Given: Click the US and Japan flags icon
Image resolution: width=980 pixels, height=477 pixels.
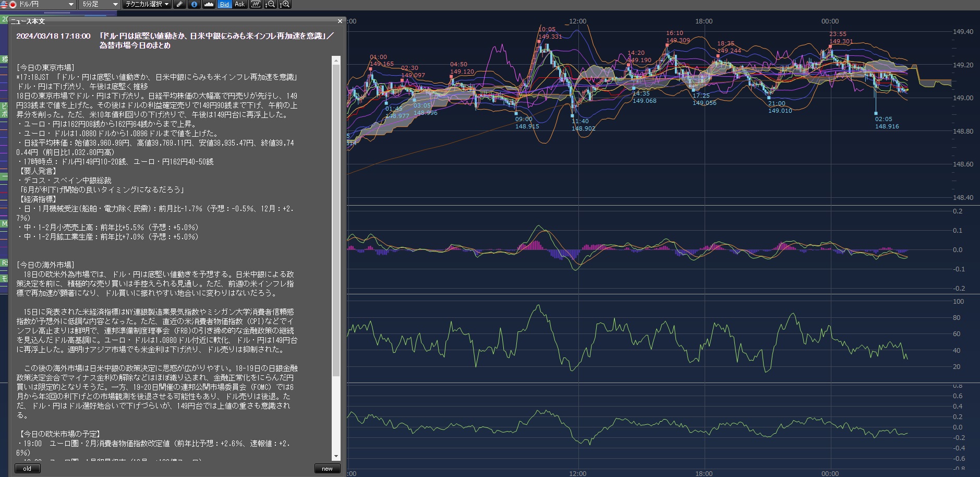Looking at the screenshot, I should pos(9,4).
